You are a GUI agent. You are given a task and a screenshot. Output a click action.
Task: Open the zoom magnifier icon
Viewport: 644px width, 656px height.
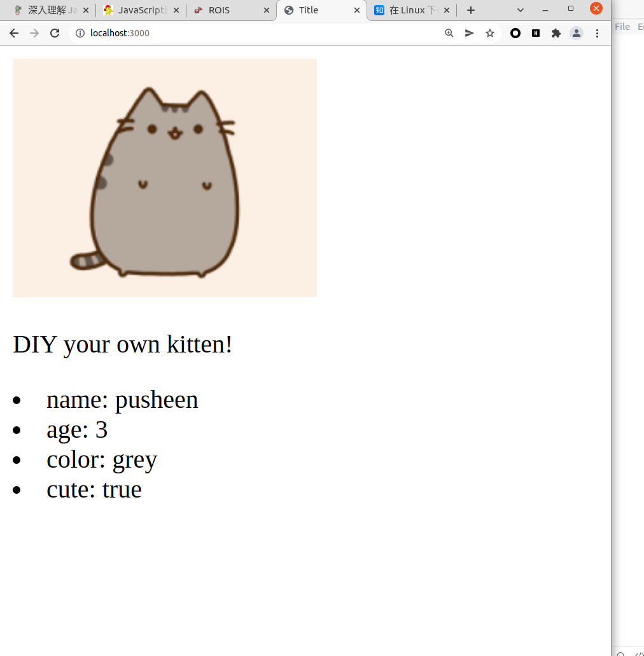click(x=449, y=33)
